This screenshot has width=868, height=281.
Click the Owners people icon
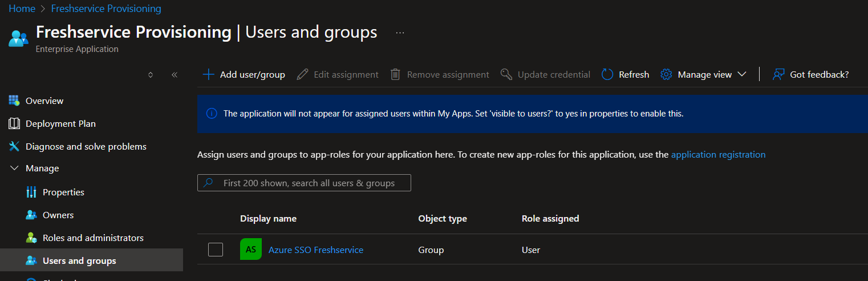click(x=31, y=215)
